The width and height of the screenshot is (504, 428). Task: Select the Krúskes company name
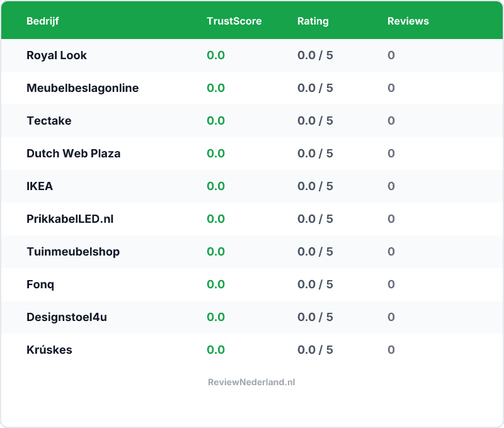[x=49, y=350]
